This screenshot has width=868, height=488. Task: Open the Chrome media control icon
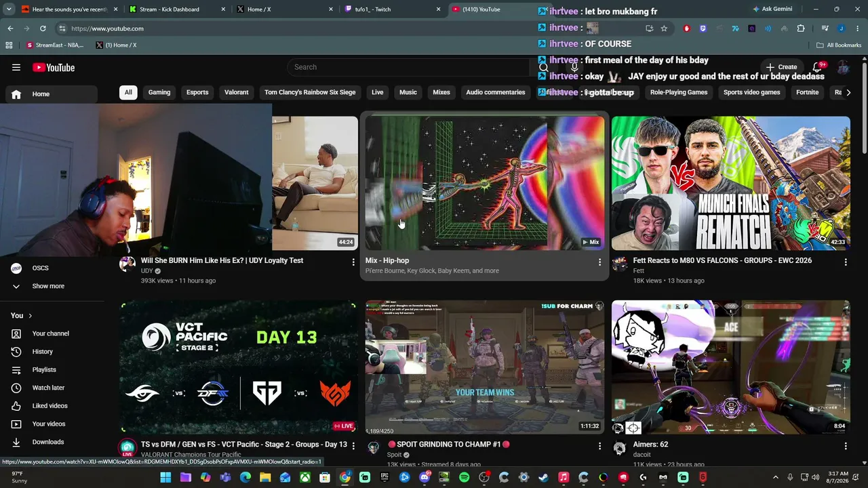tap(825, 28)
